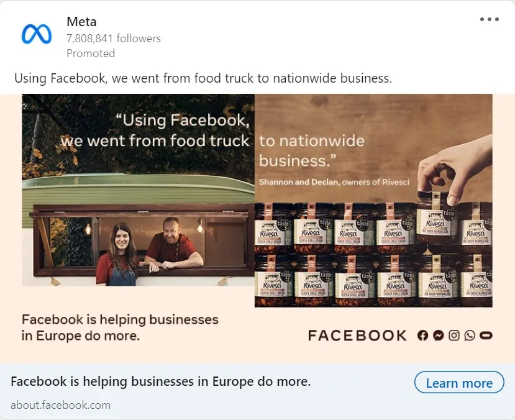
Task: Click the Oculus pill-shaped icon
Action: pos(486,336)
